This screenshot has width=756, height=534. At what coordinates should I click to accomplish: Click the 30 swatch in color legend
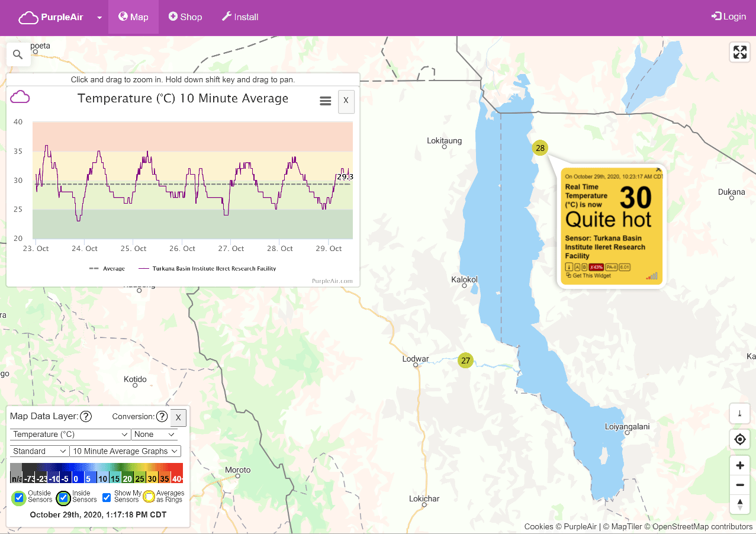coord(152,478)
